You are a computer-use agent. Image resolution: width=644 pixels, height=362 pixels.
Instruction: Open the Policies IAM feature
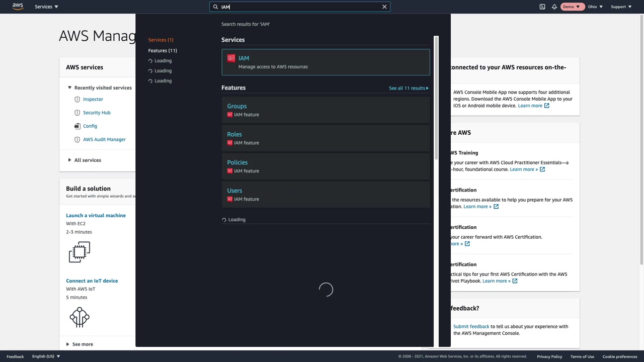(326, 166)
